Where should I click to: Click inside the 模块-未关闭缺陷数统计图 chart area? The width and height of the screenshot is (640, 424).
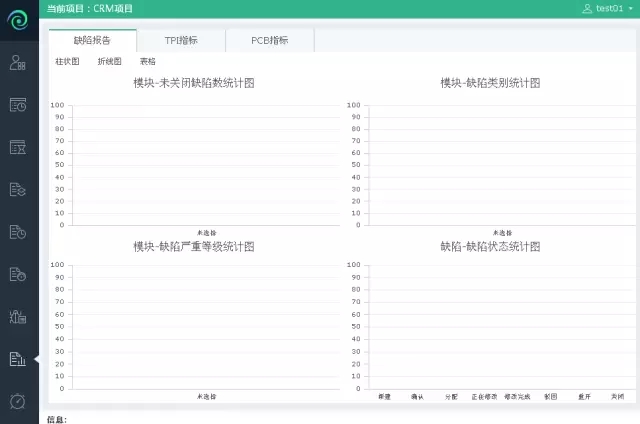click(206, 165)
